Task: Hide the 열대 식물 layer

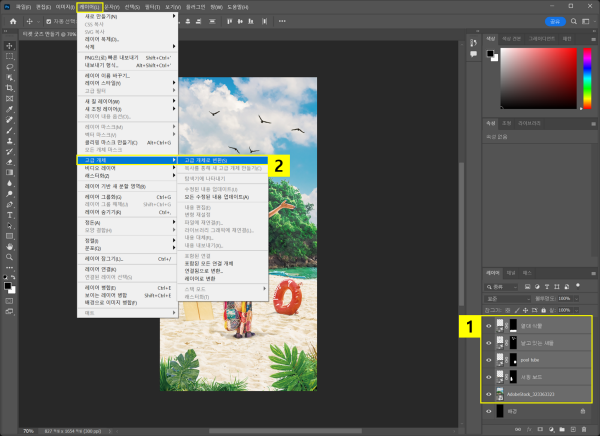Action: coord(489,326)
